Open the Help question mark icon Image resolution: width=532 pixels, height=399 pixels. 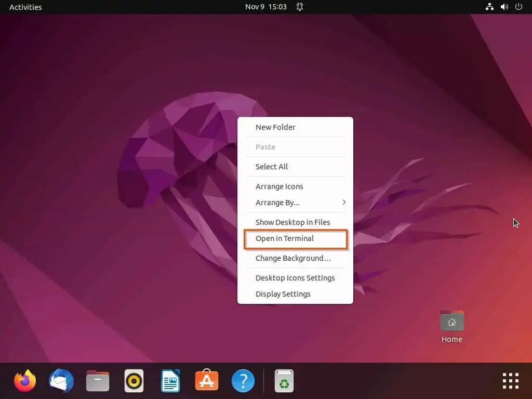pyautogui.click(x=243, y=381)
